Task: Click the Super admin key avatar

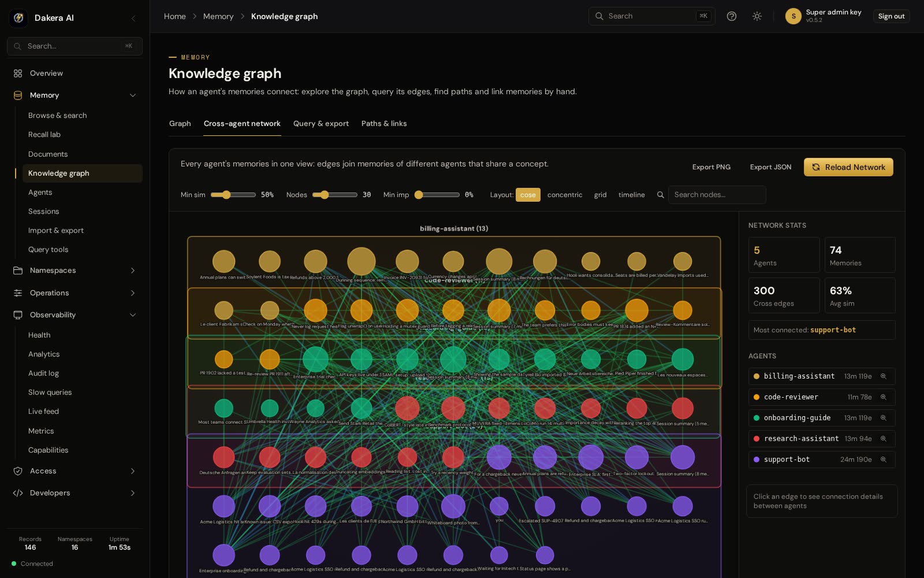Action: 793,16
